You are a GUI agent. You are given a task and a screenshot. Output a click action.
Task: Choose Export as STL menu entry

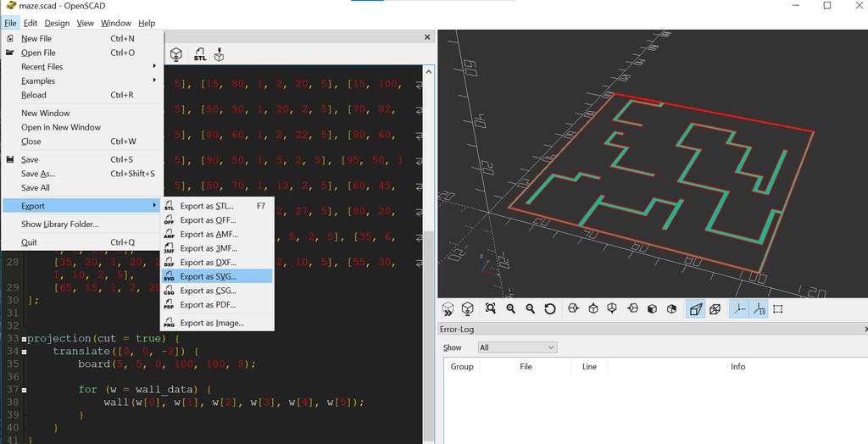coord(217,206)
